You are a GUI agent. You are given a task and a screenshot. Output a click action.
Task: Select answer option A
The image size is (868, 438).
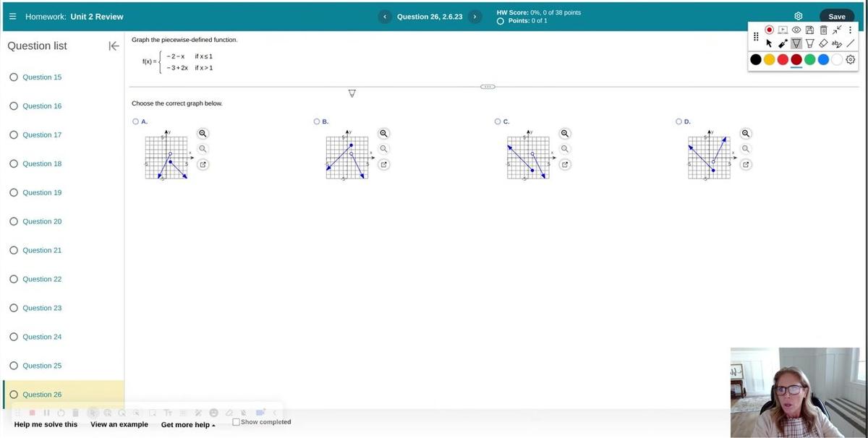click(x=136, y=121)
